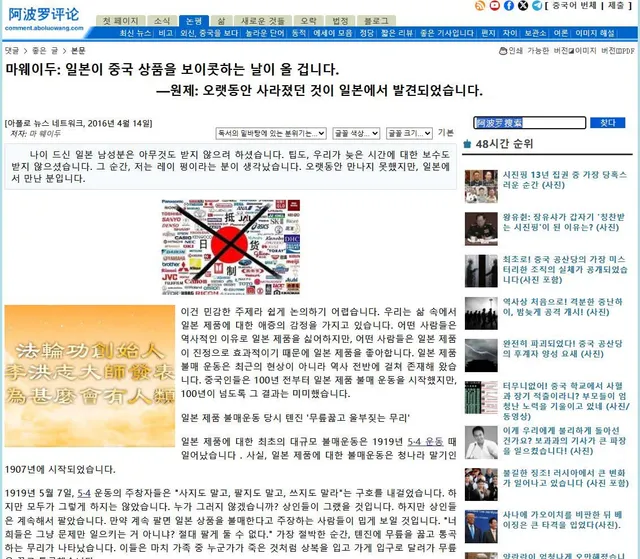Open 편지 submenu item
The image size is (640, 559).
488,33
